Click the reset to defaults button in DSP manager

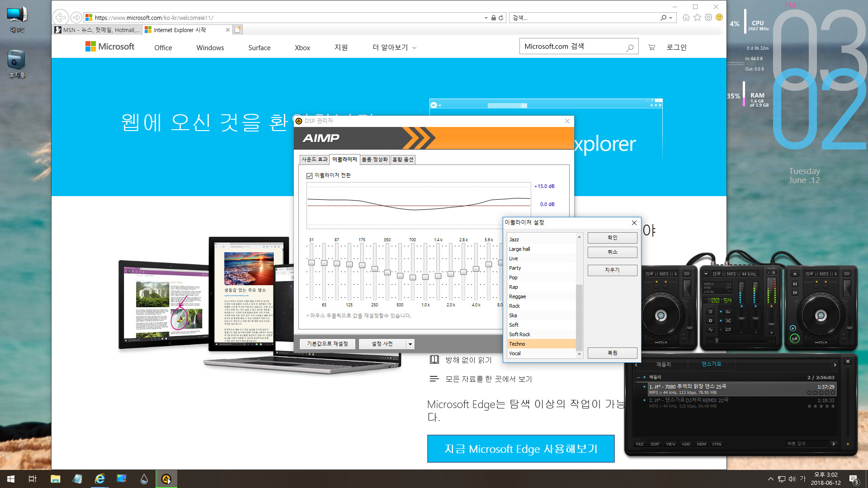327,344
